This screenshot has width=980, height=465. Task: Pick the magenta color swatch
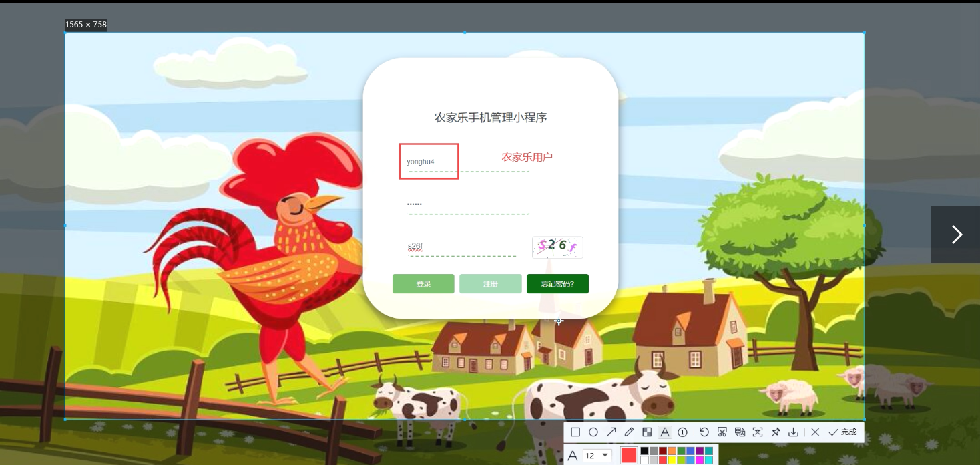(700, 460)
